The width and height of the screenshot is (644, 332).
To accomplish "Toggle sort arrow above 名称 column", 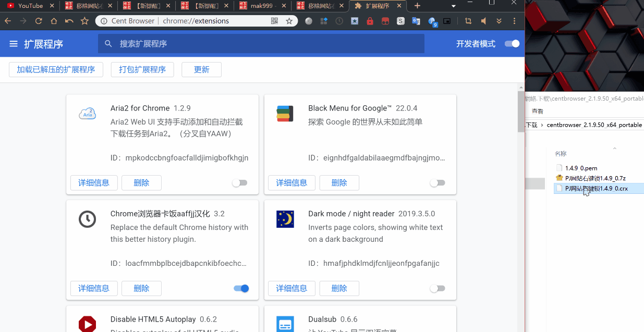I will (x=614, y=148).
